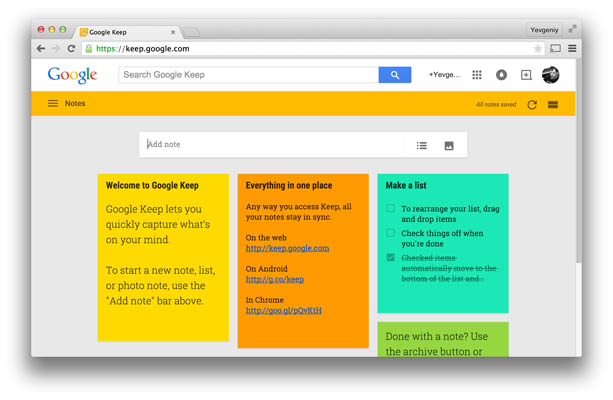
Task: Uncheck the 'Checked items' list entry
Action: pos(390,257)
